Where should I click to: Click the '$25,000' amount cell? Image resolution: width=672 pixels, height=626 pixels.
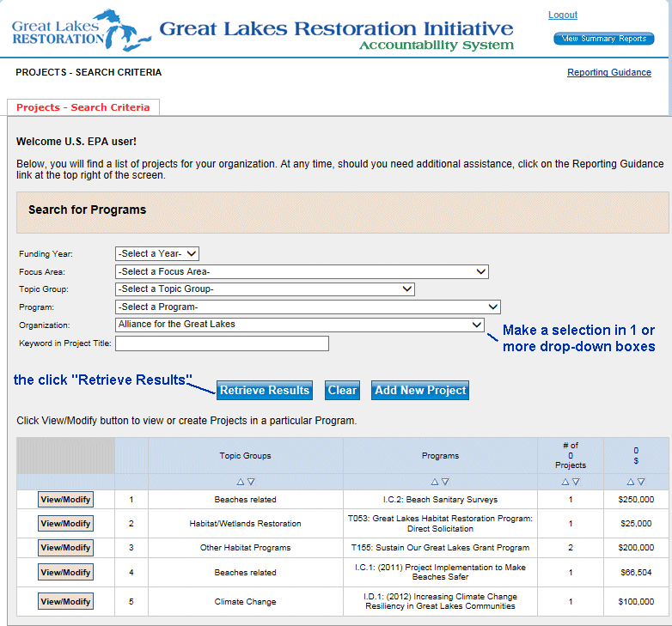(636, 523)
